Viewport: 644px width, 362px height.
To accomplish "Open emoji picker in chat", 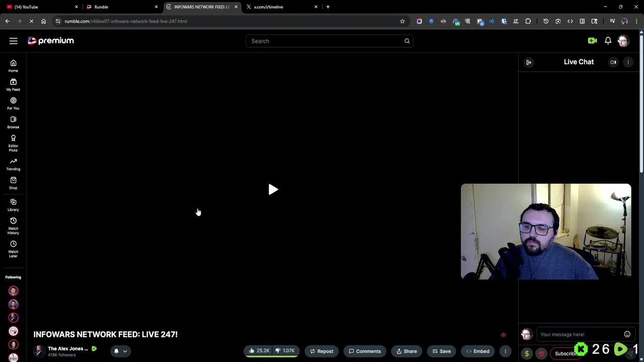I will click(x=627, y=334).
